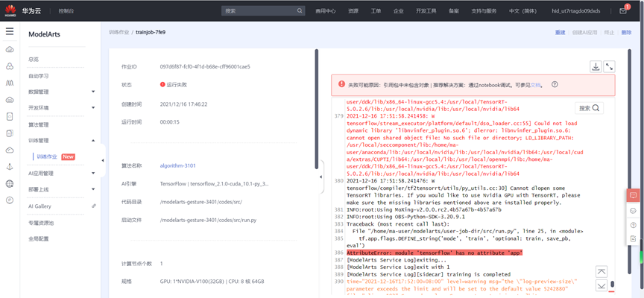Open 专属资源池 in sidebar

pos(41,223)
